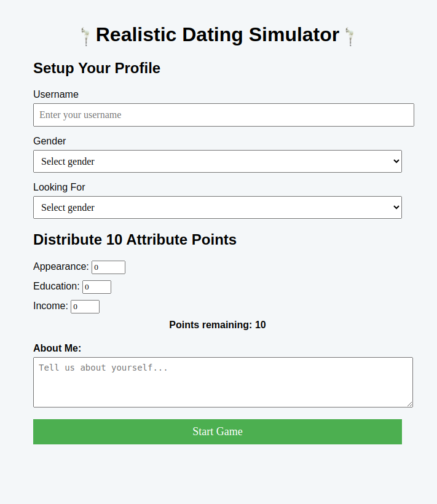This screenshot has width=437, height=504.
Task: Click the Distribute 10 Attribute Points heading
Action: click(x=135, y=240)
